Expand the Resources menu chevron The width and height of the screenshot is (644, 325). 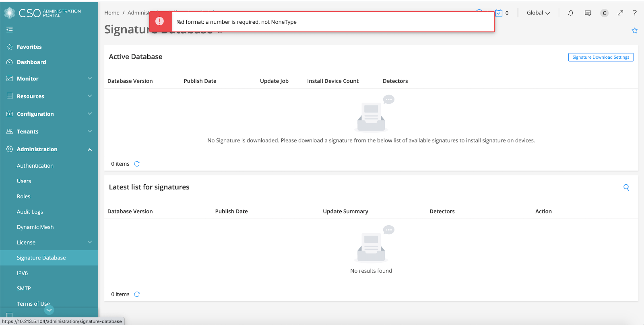click(90, 96)
